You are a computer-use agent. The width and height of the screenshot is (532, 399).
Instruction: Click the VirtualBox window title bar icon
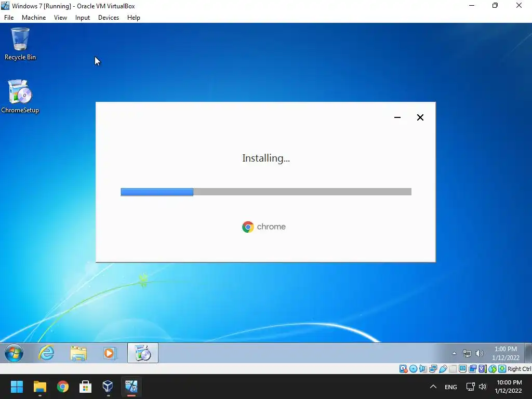(5, 6)
